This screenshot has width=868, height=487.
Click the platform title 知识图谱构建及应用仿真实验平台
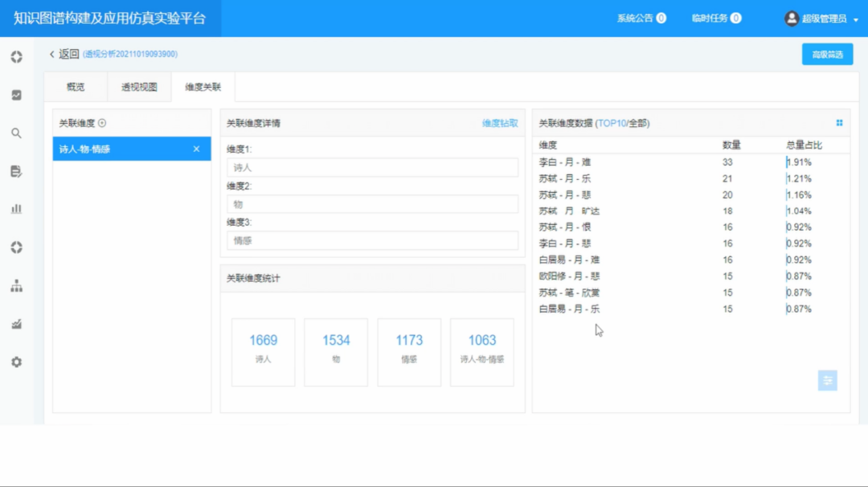coord(109,18)
